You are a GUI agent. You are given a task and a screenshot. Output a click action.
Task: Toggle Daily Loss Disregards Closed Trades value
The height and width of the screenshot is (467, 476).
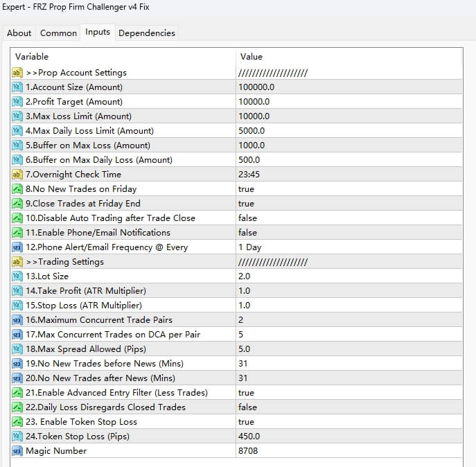247,407
